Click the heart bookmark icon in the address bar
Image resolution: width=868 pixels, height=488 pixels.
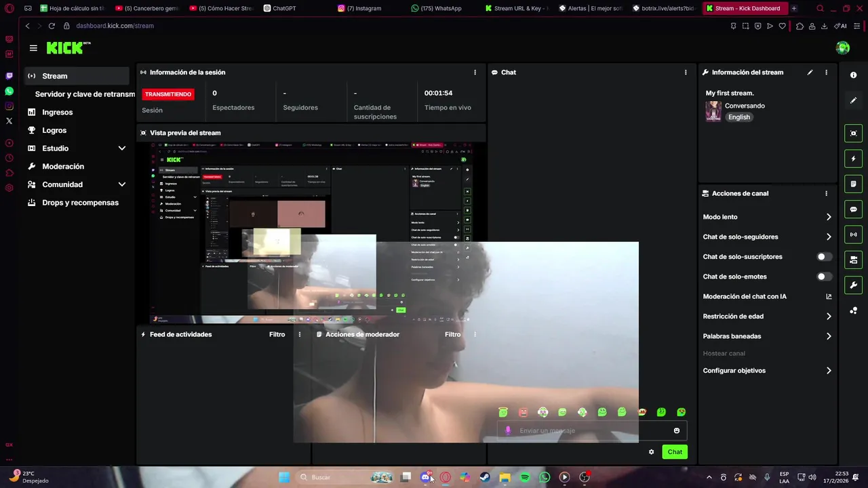coord(783,26)
